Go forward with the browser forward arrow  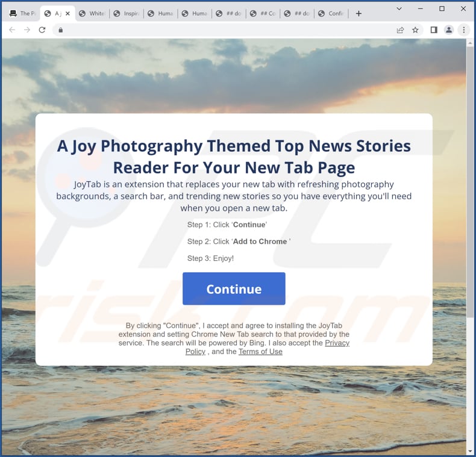(27, 30)
